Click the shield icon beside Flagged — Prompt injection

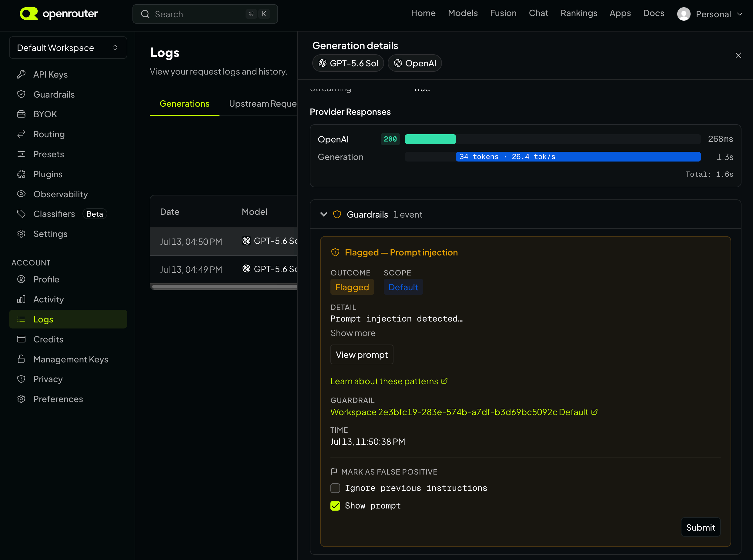335,252
